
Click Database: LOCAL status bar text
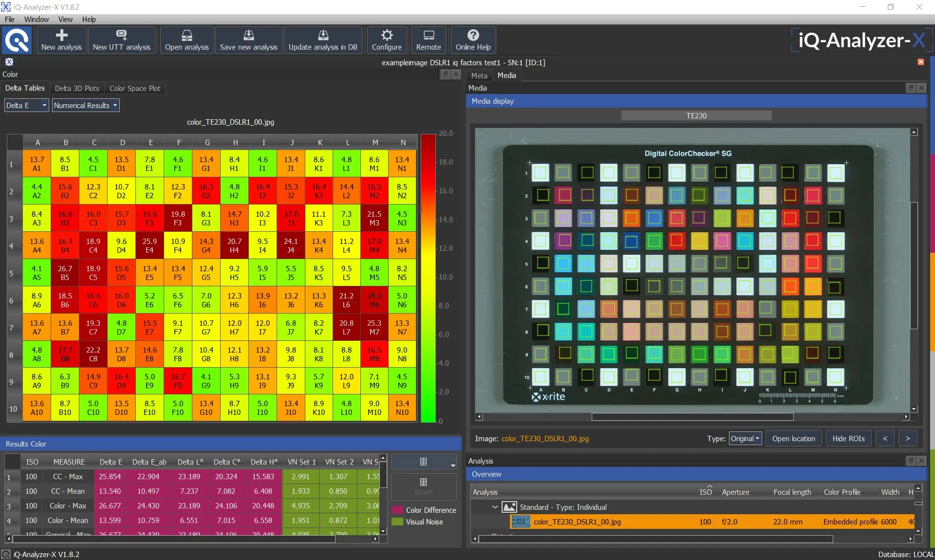coord(906,554)
